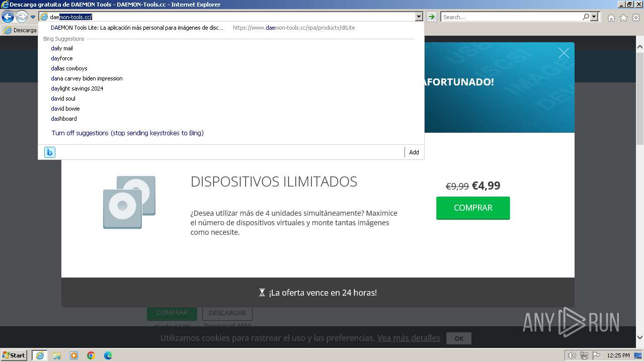Click the browser Forward arrow button
644x362 pixels.
(22, 17)
